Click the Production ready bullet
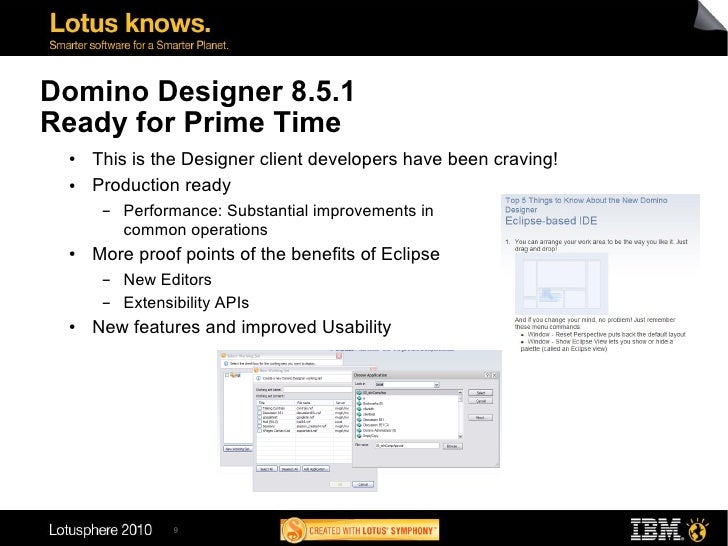The height and width of the screenshot is (546, 728). 162,185
